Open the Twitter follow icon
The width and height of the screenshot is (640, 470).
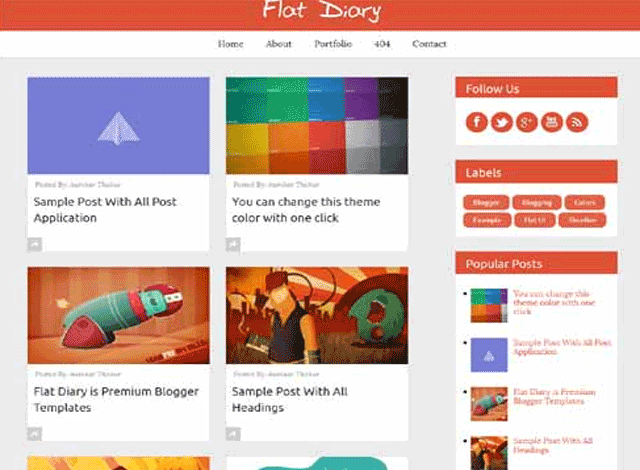(x=502, y=122)
